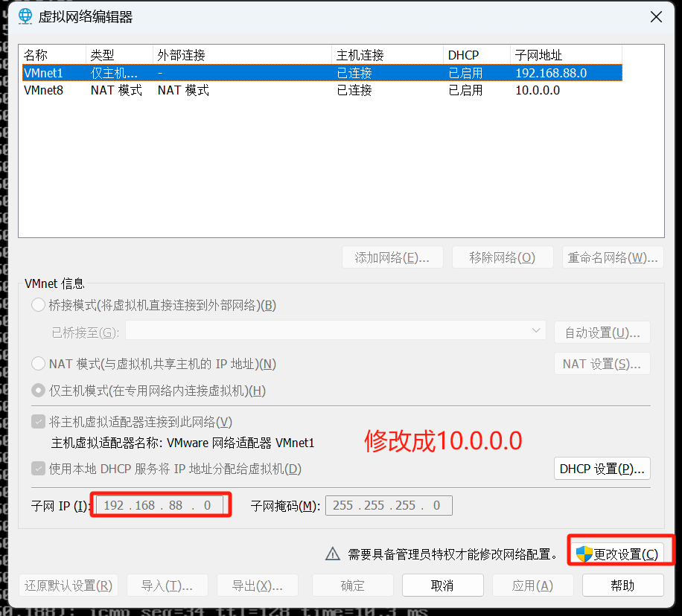Click into the 子网掩码 field
Viewport: 682px width, 616px height.
coord(389,505)
